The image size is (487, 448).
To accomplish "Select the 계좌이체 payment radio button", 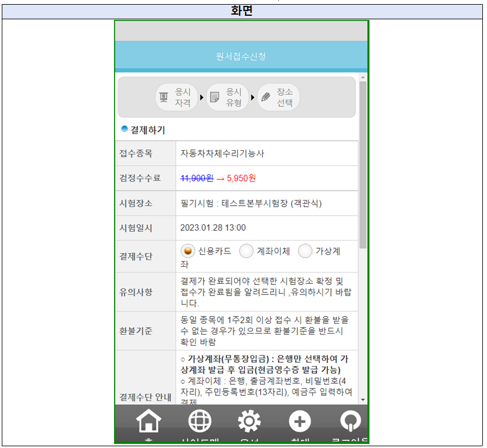I will click(x=246, y=251).
